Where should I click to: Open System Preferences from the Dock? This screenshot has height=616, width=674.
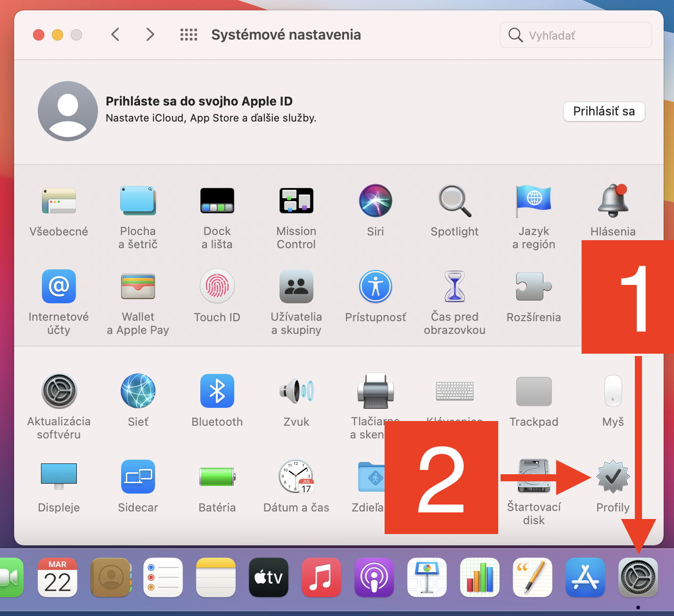638,577
